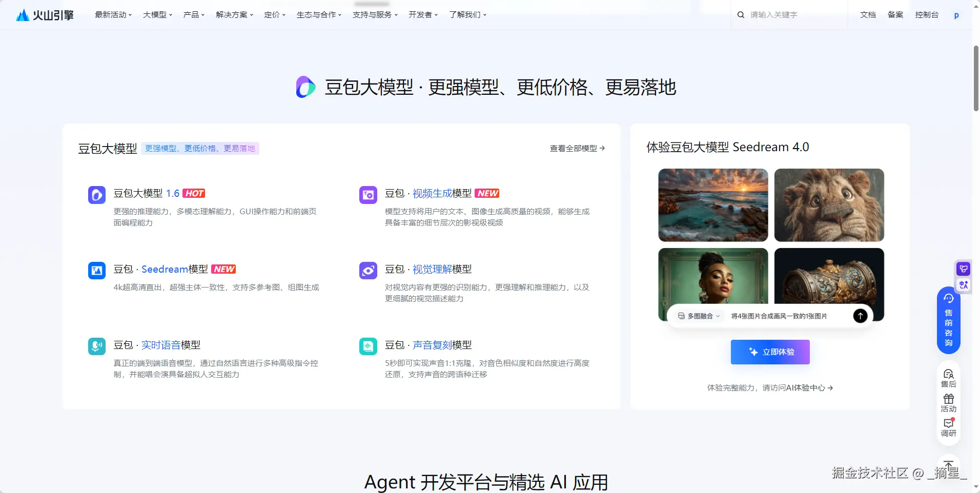This screenshot has height=493, width=980.
Task: Open the 控制台 console link
Action: (927, 15)
